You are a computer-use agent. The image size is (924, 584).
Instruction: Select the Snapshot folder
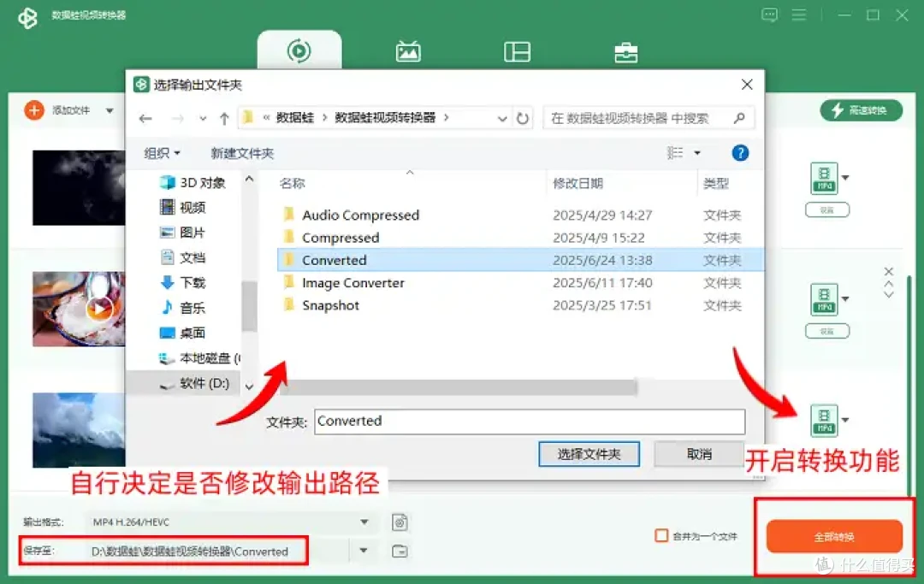pos(330,305)
